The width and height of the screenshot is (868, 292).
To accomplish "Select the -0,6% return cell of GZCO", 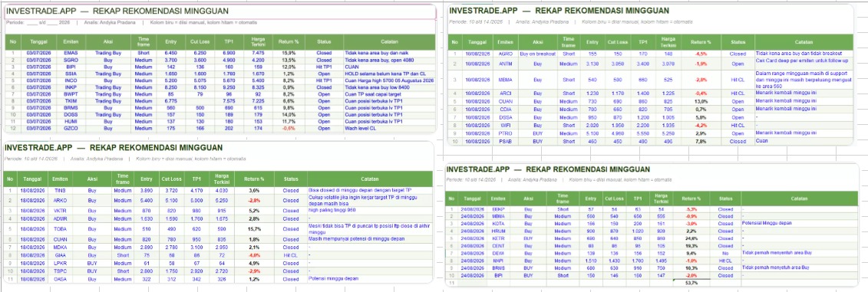I will (x=289, y=128).
